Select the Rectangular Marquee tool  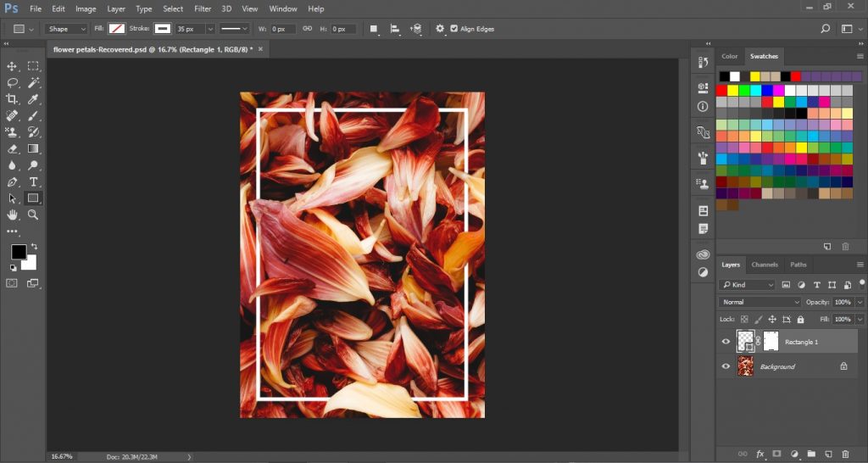[x=33, y=66]
